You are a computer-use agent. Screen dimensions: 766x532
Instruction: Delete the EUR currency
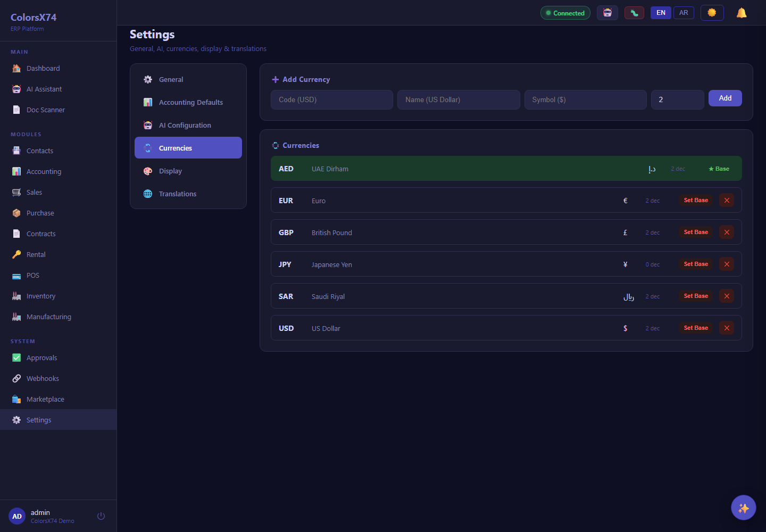click(x=727, y=201)
